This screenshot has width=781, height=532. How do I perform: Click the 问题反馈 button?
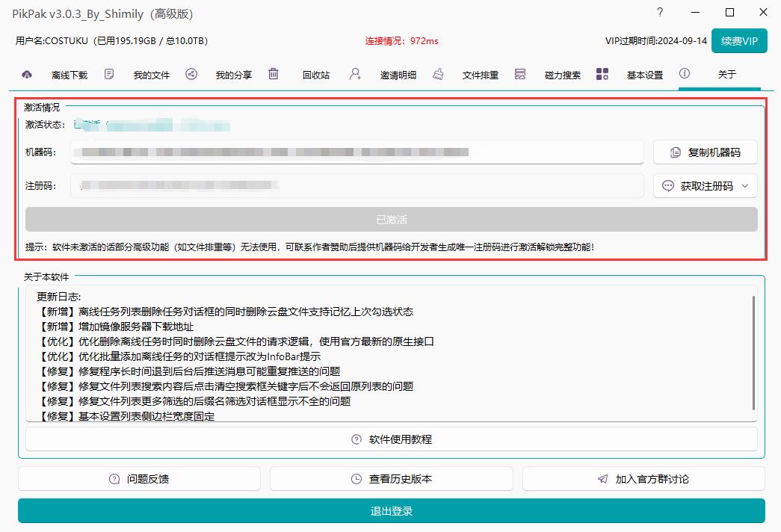tap(139, 479)
